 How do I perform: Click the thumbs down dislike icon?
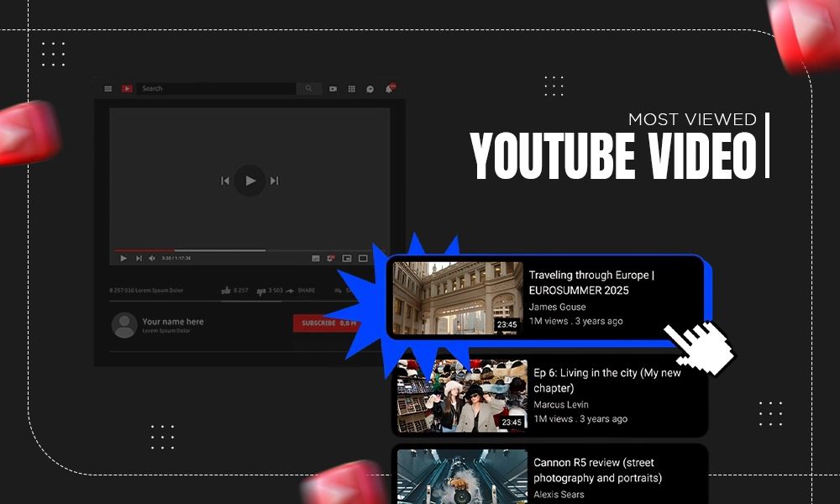coord(261,291)
